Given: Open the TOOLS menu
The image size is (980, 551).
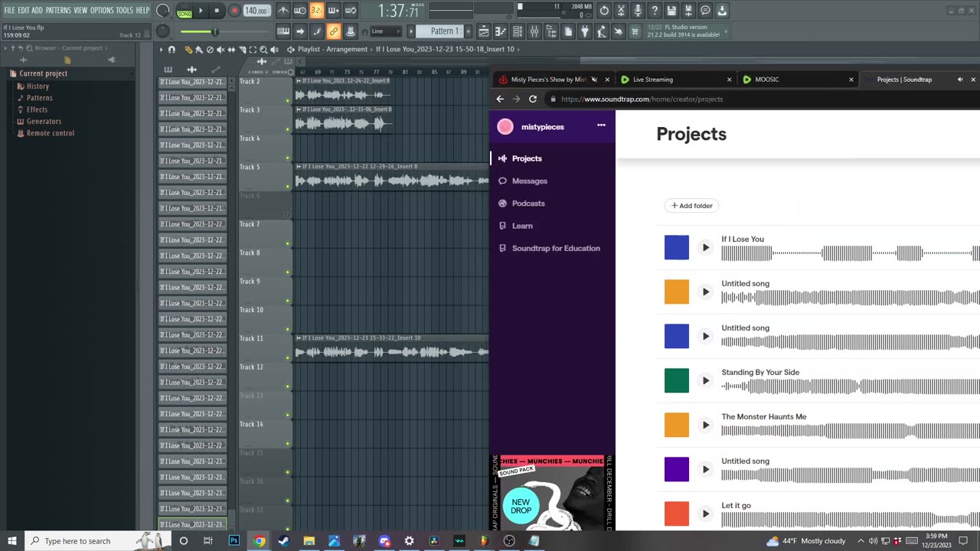Looking at the screenshot, I should tap(125, 10).
